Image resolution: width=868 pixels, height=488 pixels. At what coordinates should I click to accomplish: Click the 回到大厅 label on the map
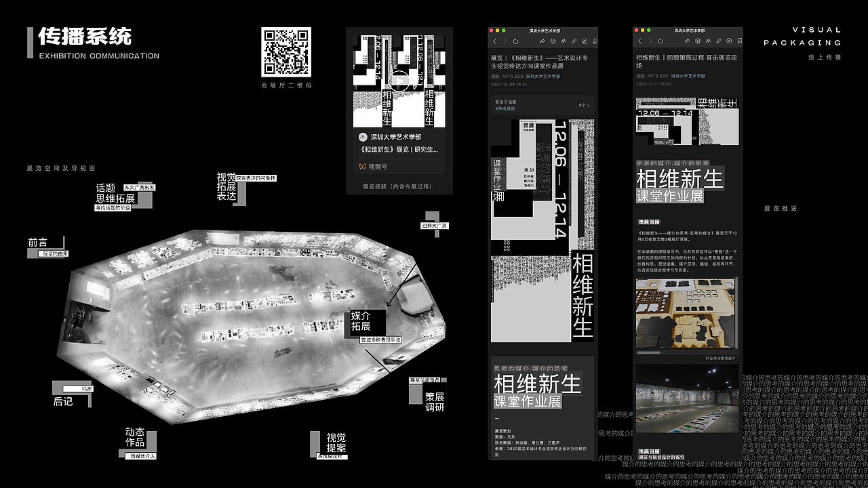(435, 226)
